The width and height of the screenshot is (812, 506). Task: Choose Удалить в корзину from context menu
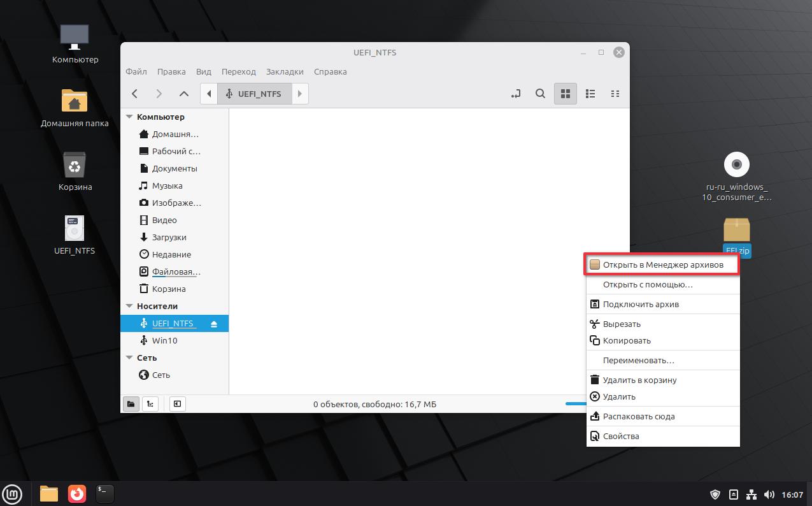pos(663,380)
